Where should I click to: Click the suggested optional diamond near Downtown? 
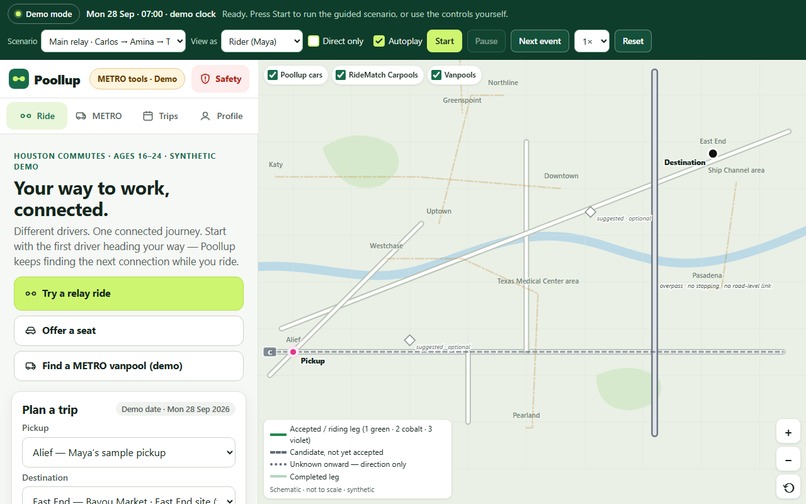coord(591,211)
